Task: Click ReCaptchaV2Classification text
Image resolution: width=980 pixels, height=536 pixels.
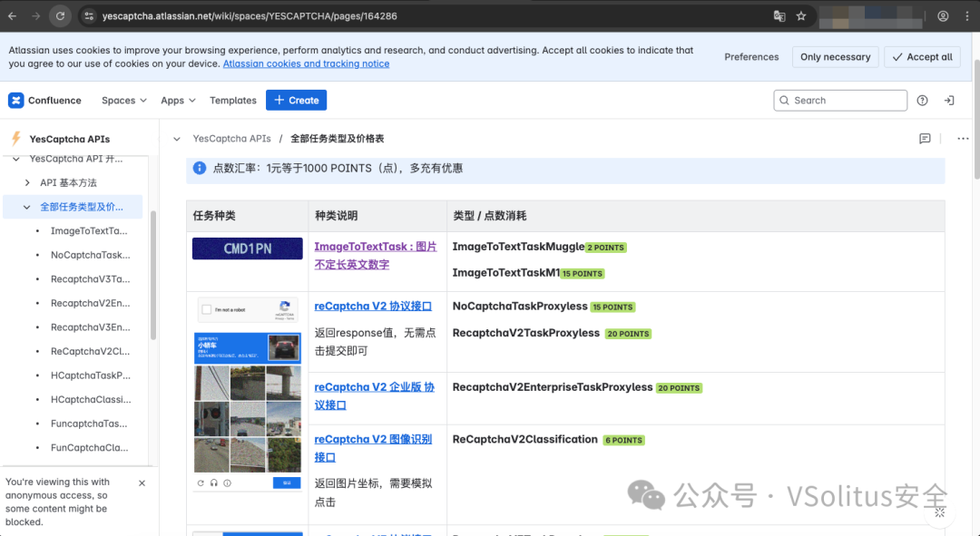Action: coord(525,439)
